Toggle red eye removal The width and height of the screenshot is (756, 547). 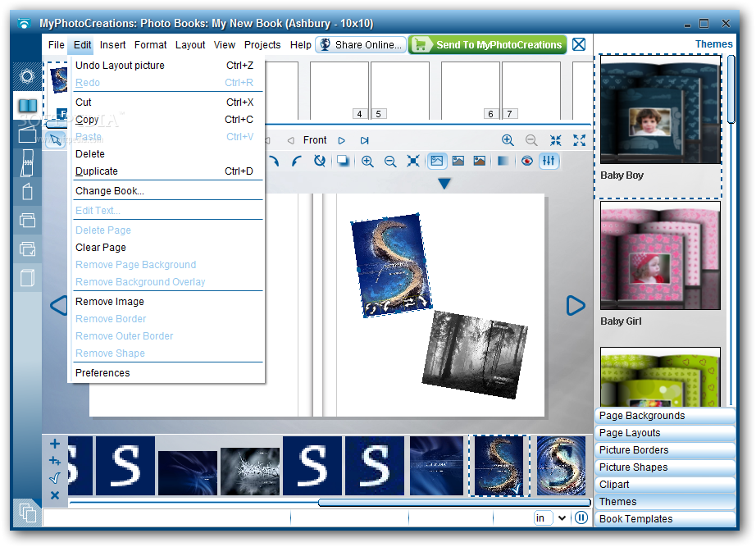pos(527,161)
